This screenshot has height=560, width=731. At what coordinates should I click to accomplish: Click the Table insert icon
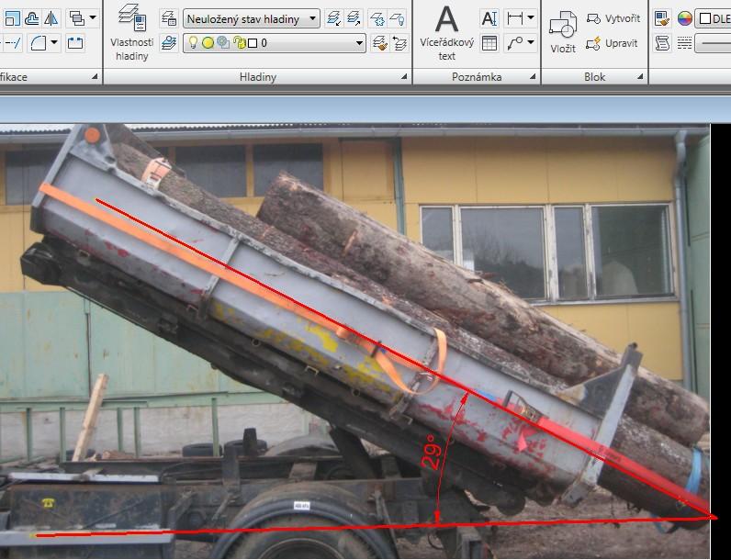(489, 43)
